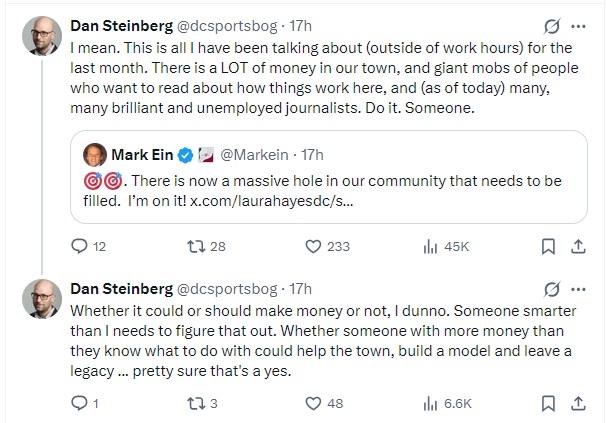The width and height of the screenshot is (607, 423).
Task: Like the tweet with 233 likes
Action: 312,245
